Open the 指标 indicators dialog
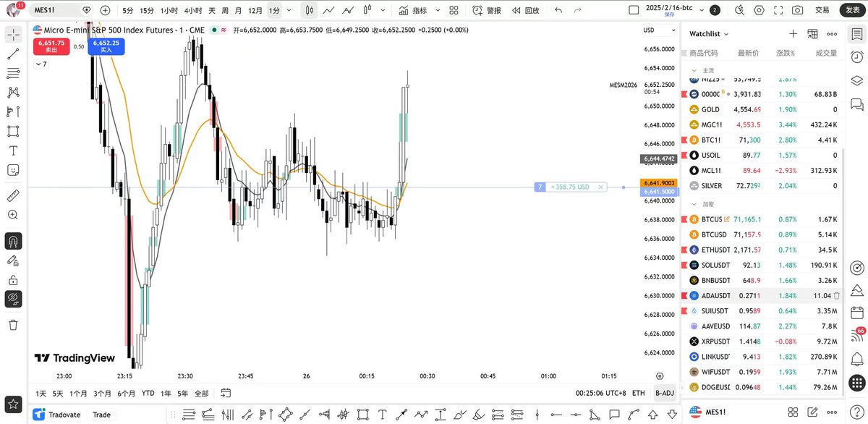The width and height of the screenshot is (868, 424). (x=413, y=11)
